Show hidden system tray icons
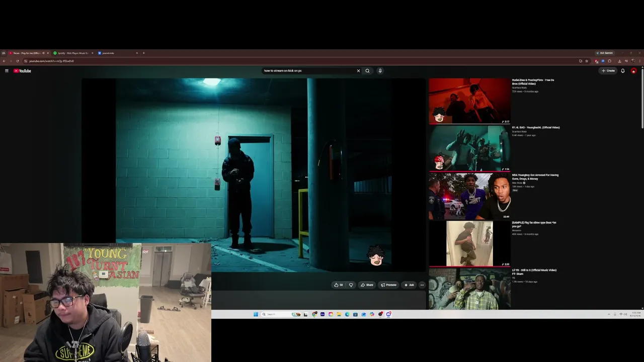Image resolution: width=644 pixels, height=362 pixels. (x=609, y=314)
